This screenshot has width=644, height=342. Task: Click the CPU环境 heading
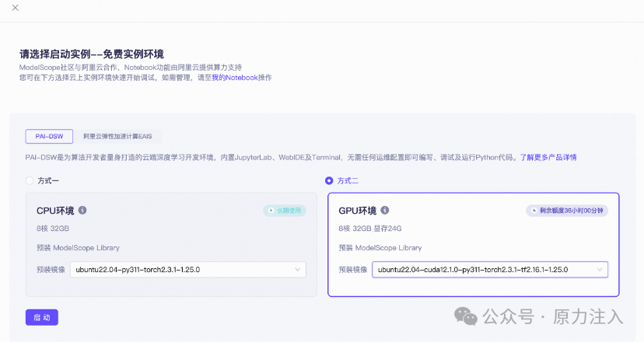pos(55,211)
